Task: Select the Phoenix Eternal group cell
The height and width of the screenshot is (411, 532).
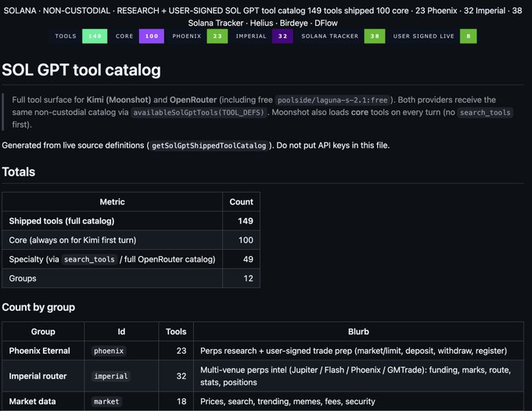Action: coord(43,351)
